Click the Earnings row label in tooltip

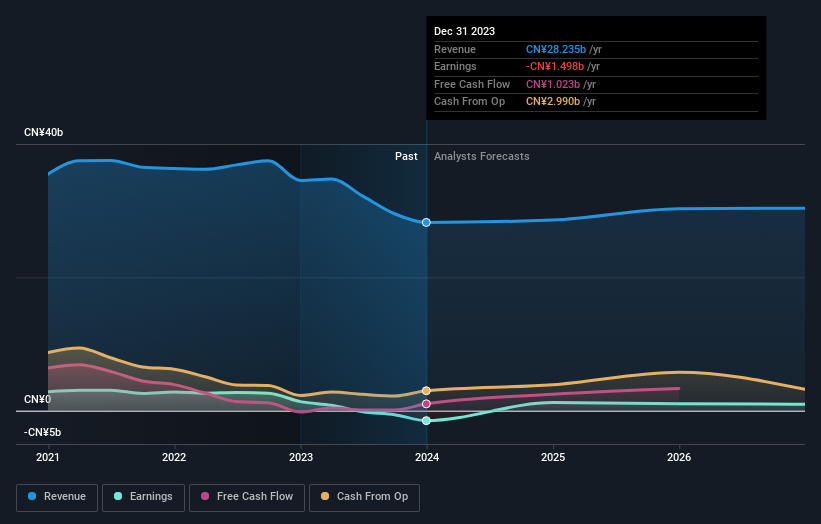click(x=456, y=66)
